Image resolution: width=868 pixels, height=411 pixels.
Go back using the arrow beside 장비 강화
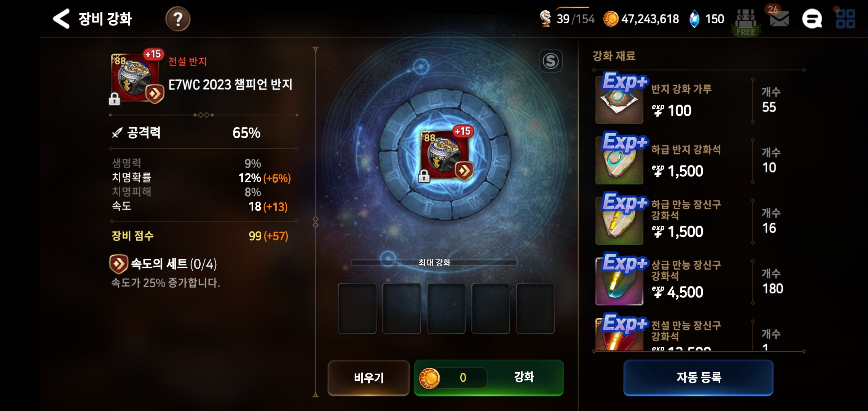(61, 19)
